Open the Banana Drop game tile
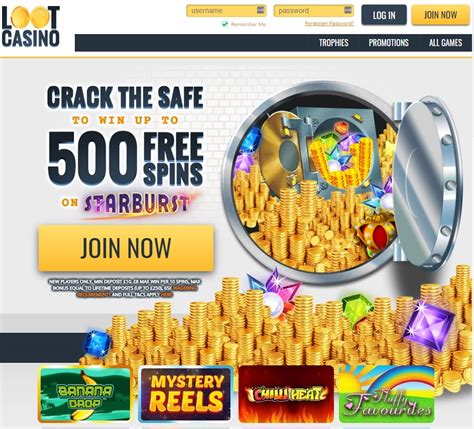The image size is (474, 429). (85, 394)
